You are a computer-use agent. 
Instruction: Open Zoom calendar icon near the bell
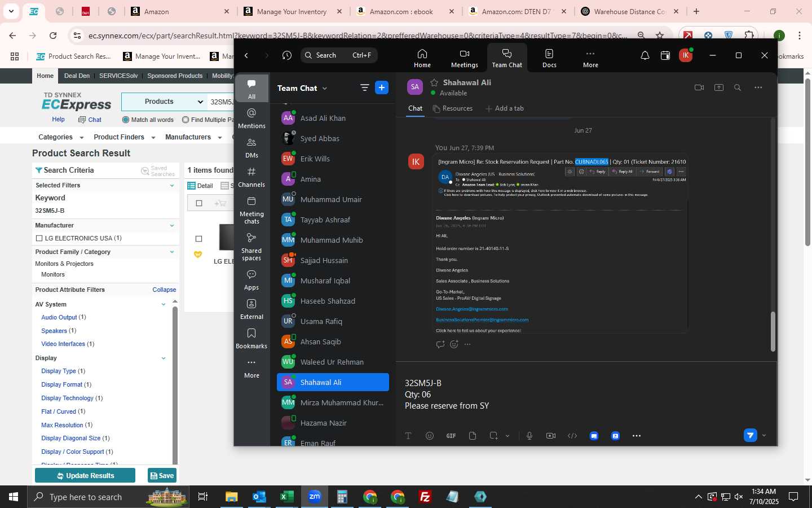(x=665, y=55)
